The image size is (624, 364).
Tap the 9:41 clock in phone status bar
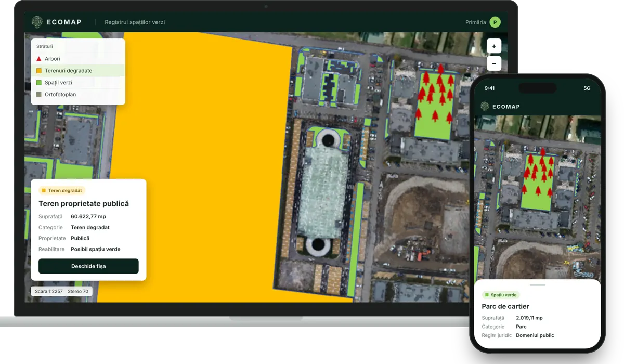pos(490,88)
